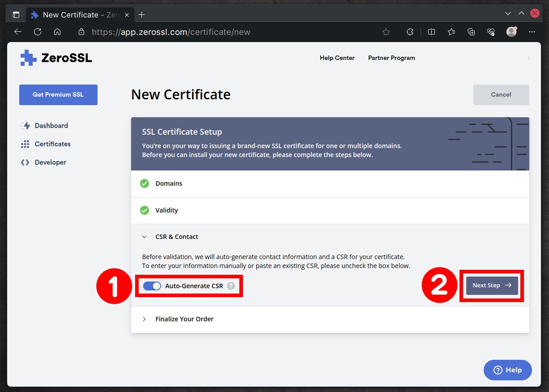Open the browser essentials heart icon
The height and width of the screenshot is (392, 549).
(x=491, y=32)
